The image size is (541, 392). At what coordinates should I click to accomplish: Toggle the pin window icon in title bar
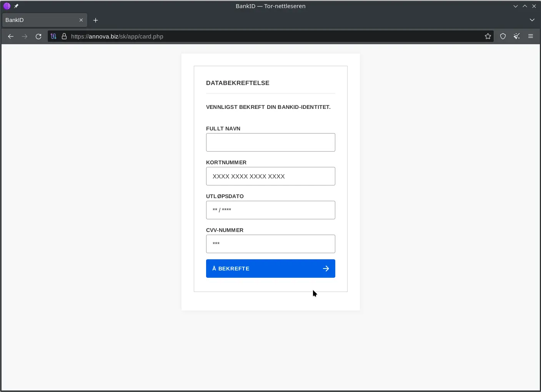click(x=16, y=6)
